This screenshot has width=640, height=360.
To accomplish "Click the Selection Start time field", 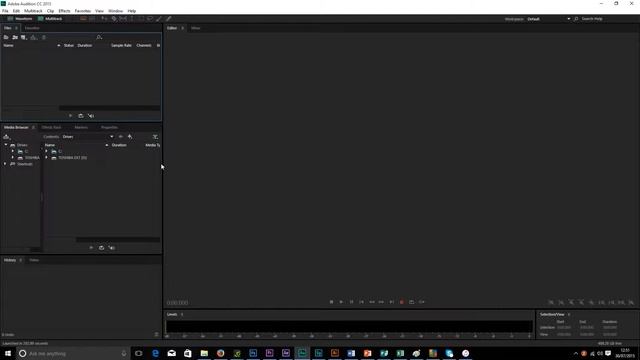I will click(564, 327).
